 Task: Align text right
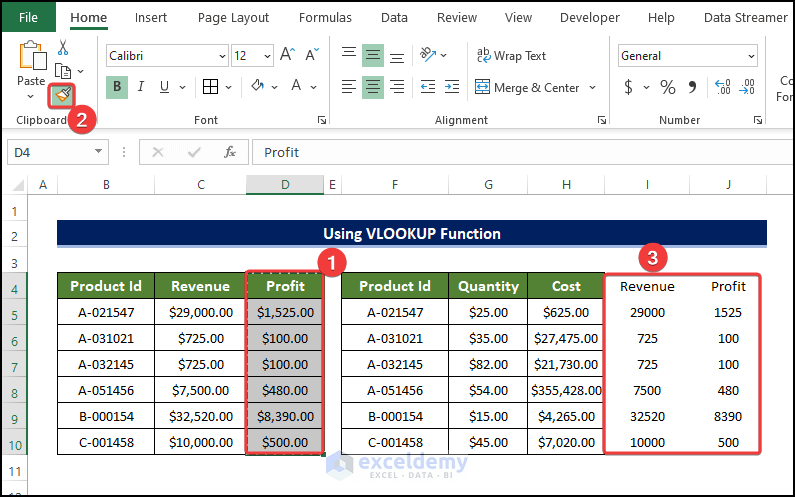pyautogui.click(x=397, y=87)
